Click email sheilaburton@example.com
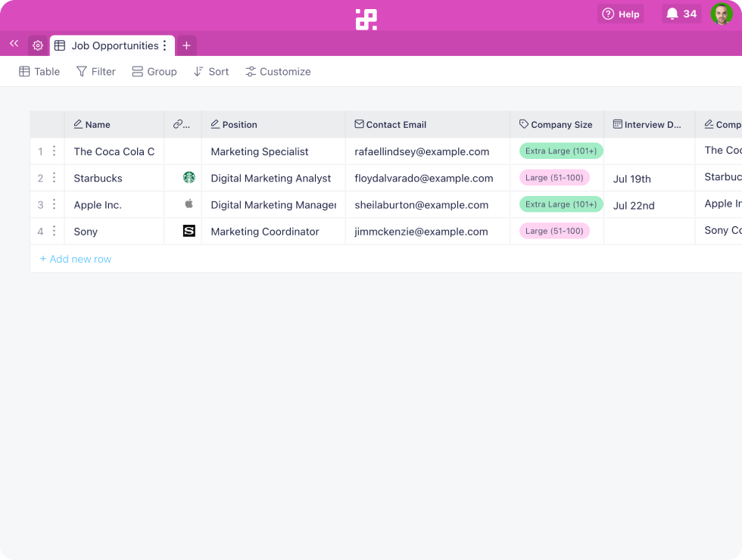 [421, 205]
